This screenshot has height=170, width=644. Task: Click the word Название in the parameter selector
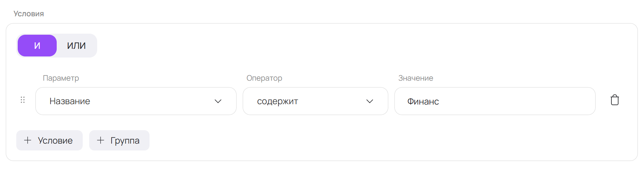70,101
